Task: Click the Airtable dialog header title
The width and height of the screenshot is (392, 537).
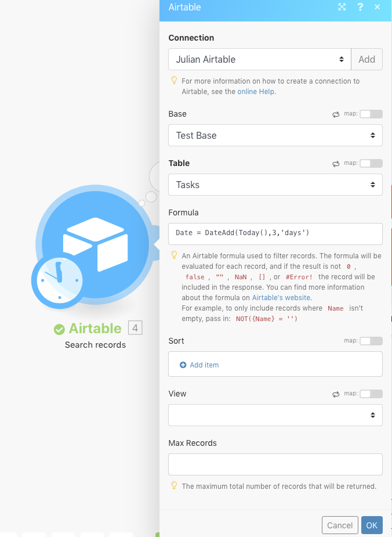Action: point(185,7)
